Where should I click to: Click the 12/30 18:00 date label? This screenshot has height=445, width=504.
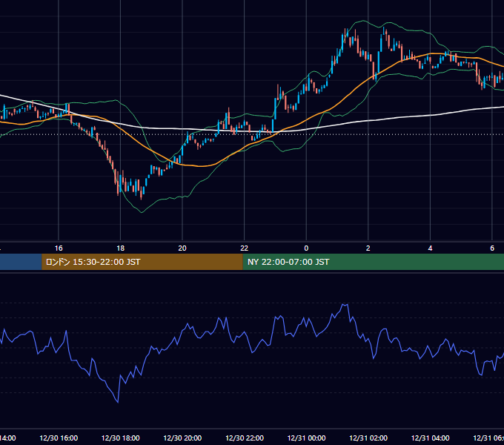121,438
